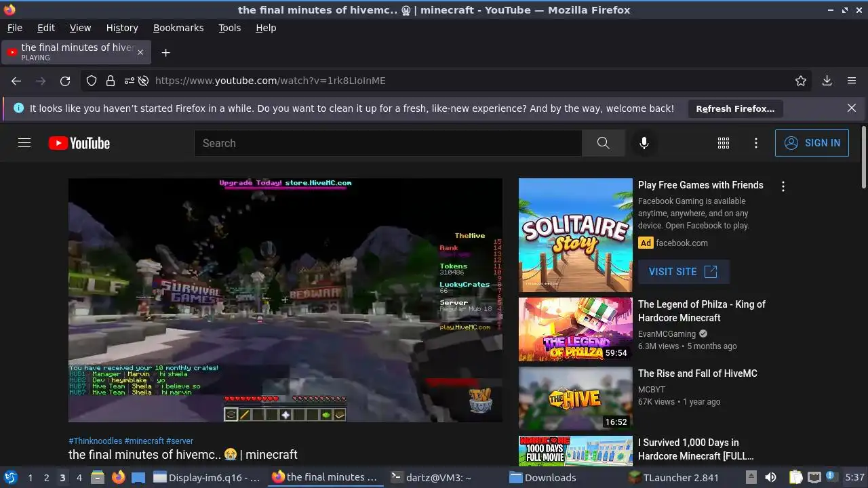Open the site permissions icon in address bar
This screenshot has height=488, width=868.
pyautogui.click(x=129, y=81)
